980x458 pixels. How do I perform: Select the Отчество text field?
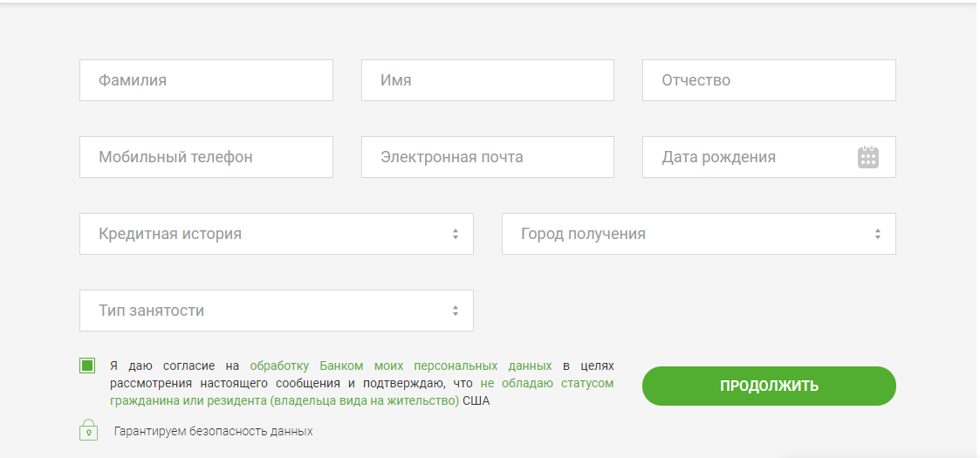pos(768,80)
